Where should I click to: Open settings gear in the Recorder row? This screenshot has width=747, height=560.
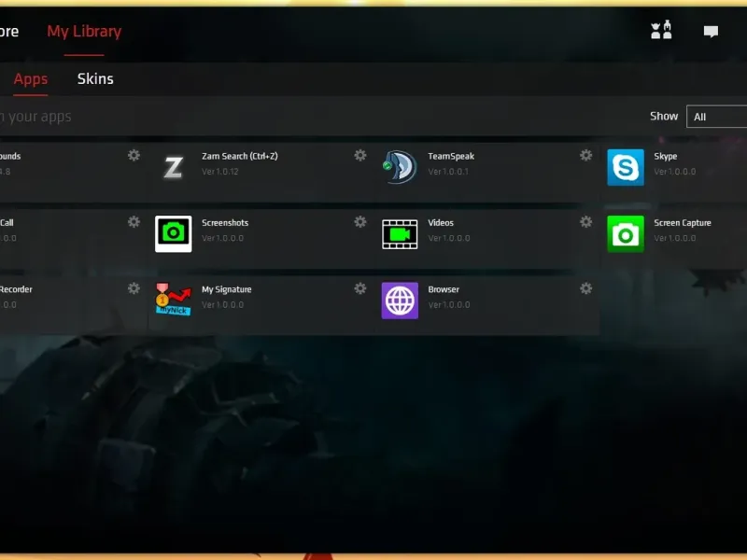[x=134, y=288]
